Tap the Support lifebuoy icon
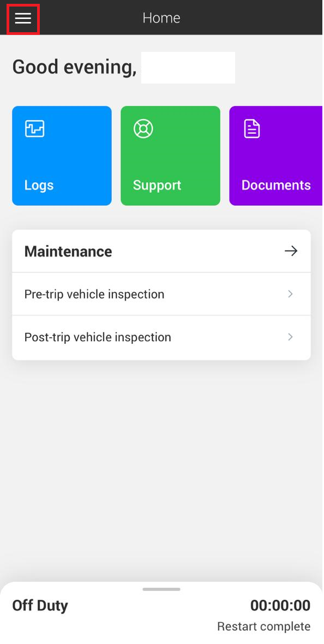The width and height of the screenshot is (324, 644). pyautogui.click(x=143, y=129)
